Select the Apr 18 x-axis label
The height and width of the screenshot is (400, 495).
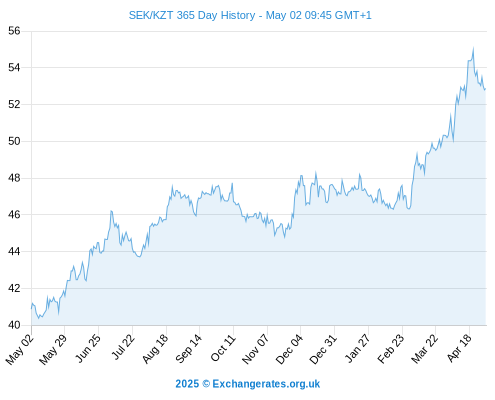point(459,348)
